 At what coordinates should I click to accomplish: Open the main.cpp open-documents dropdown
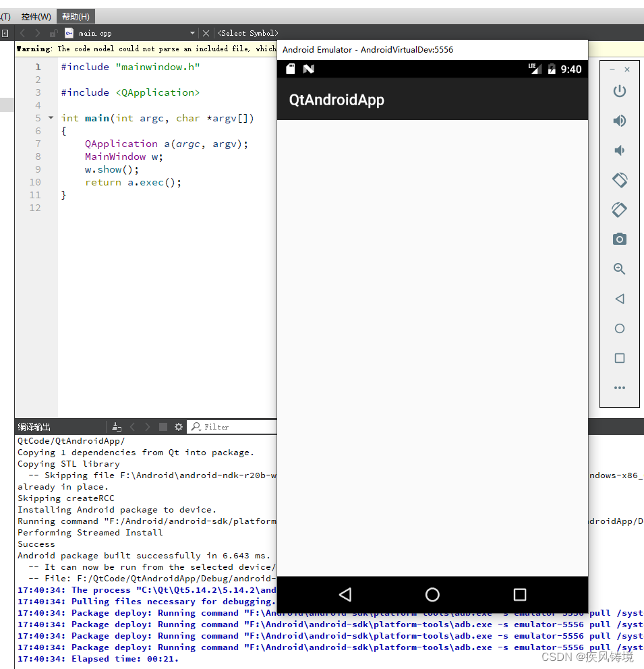coord(192,33)
